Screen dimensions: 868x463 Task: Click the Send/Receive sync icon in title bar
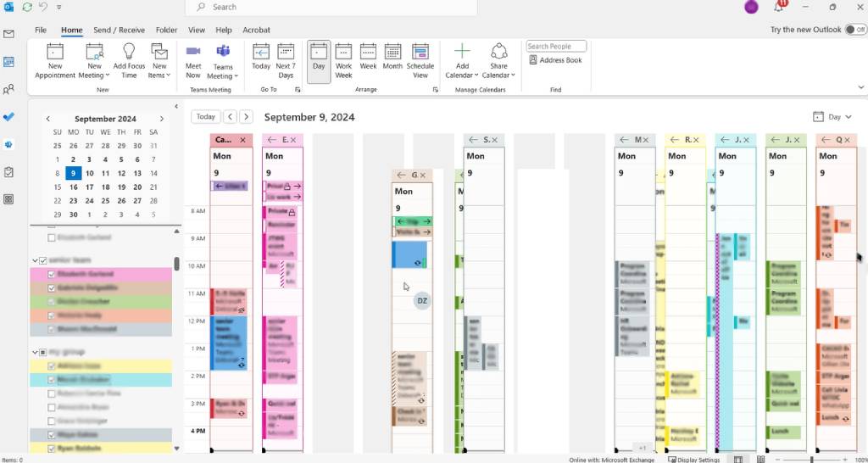[x=26, y=7]
